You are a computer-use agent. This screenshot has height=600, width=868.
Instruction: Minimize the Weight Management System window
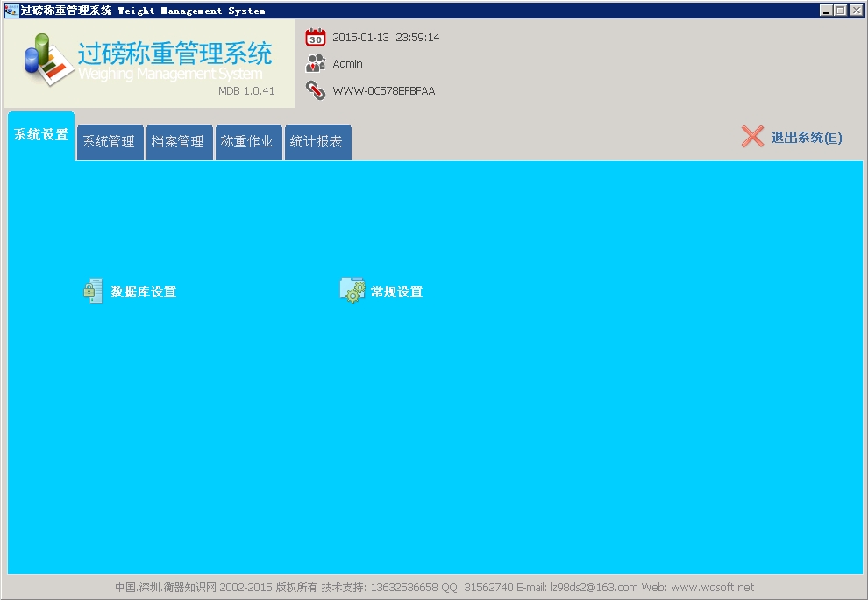point(825,10)
